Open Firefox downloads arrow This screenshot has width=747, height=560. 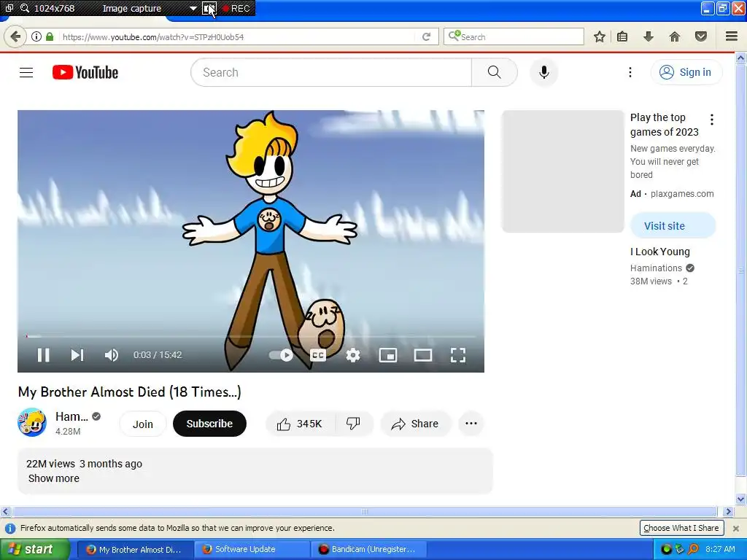point(648,36)
